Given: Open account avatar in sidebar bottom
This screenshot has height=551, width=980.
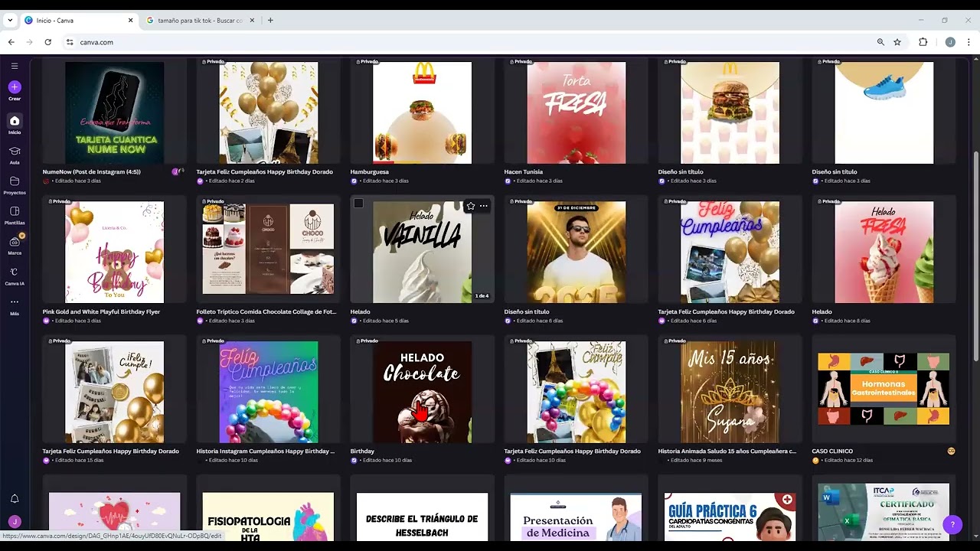Looking at the screenshot, I should coord(15,522).
